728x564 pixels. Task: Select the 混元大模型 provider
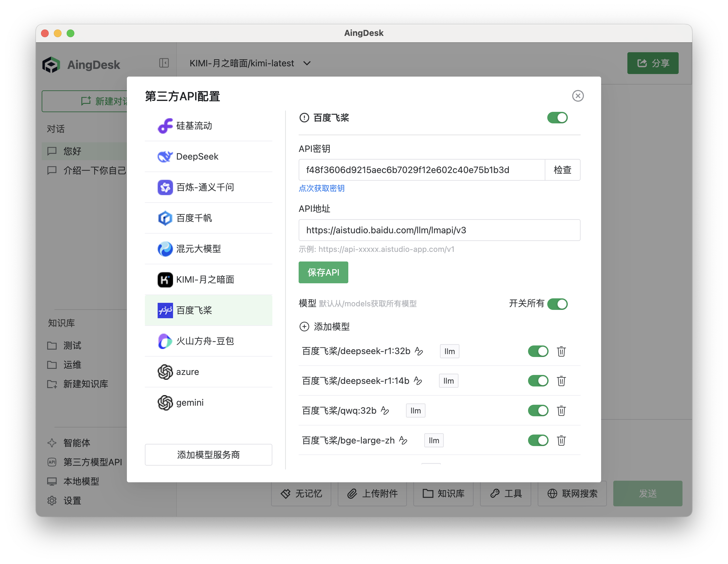(198, 249)
